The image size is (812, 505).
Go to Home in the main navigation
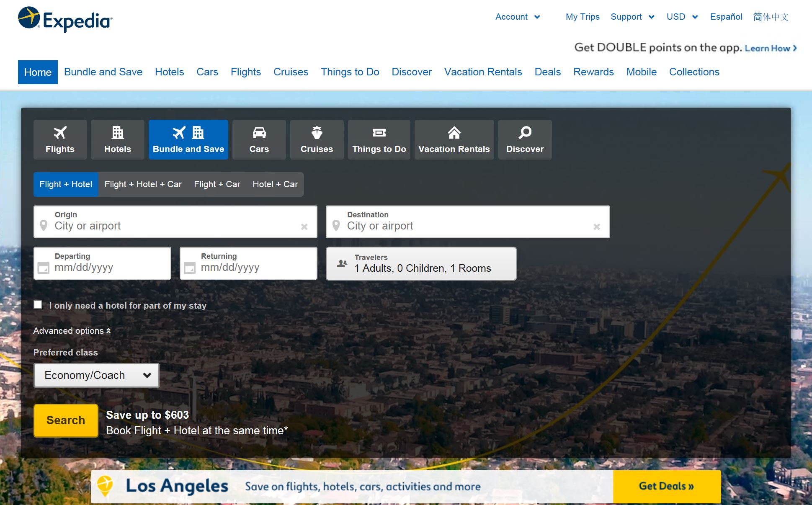tap(38, 72)
